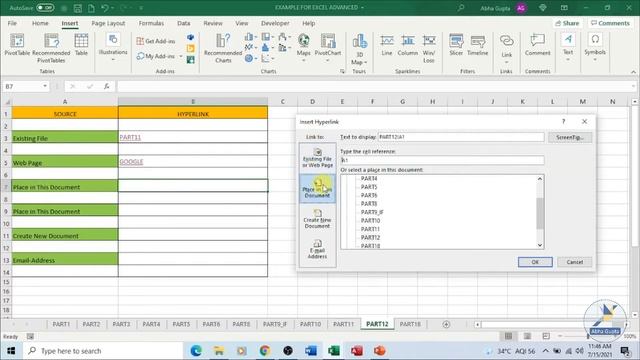640x360 pixels.
Task: Insert a Slicer filter
Action: click(x=456, y=45)
